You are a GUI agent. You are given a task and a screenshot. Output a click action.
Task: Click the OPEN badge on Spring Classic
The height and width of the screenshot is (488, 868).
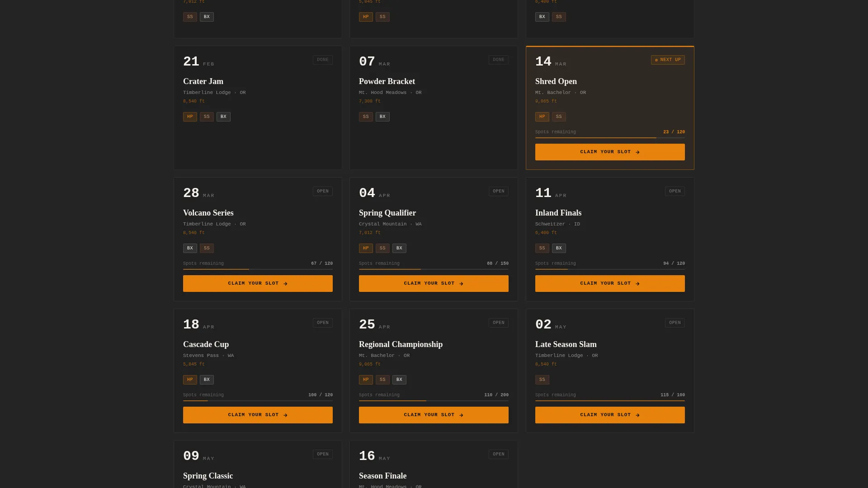click(x=323, y=455)
